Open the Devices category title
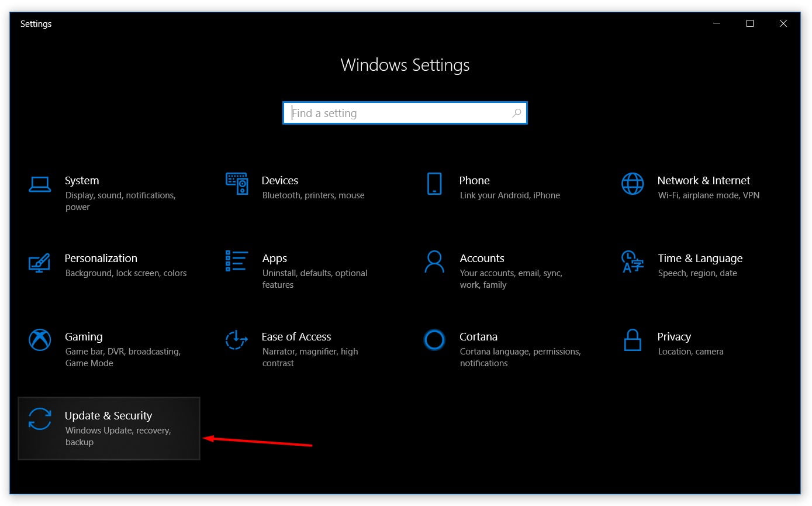The height and width of the screenshot is (506, 812). [280, 180]
